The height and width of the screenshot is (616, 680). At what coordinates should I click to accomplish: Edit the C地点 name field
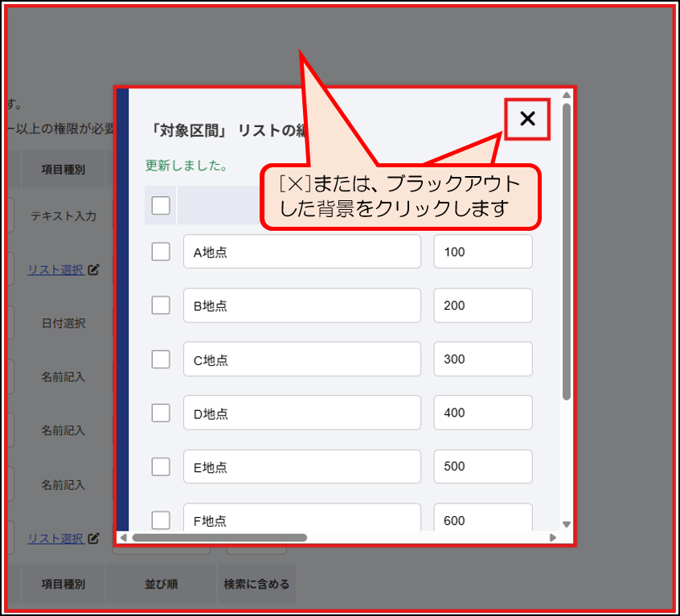pos(302,359)
